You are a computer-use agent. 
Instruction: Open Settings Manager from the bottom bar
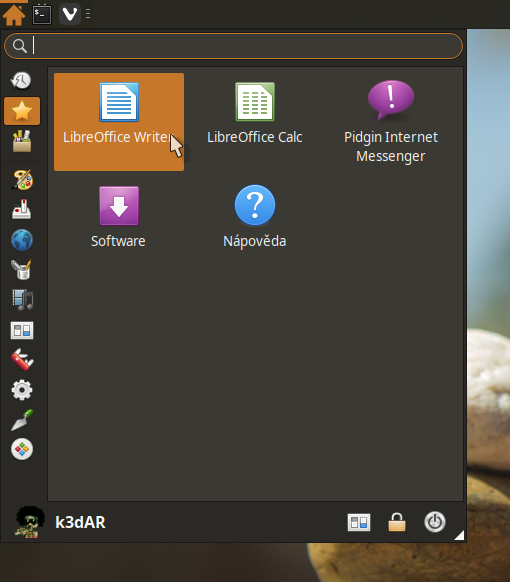(359, 522)
